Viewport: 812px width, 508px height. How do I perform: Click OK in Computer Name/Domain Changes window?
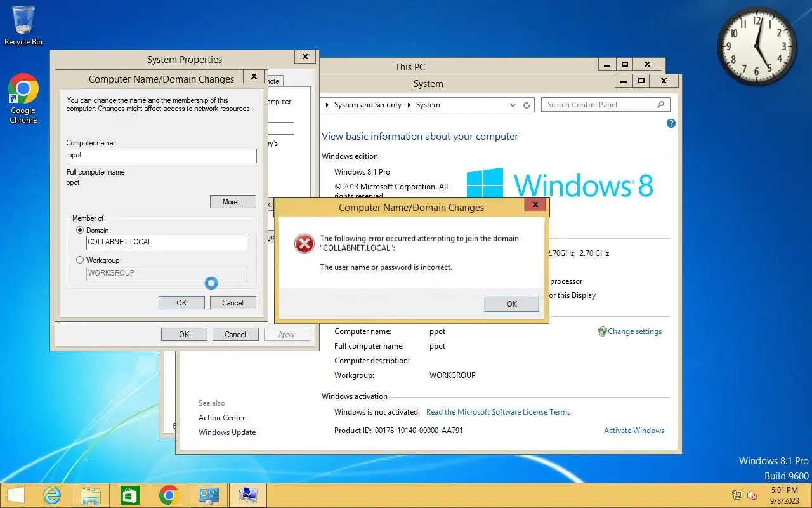(x=181, y=303)
